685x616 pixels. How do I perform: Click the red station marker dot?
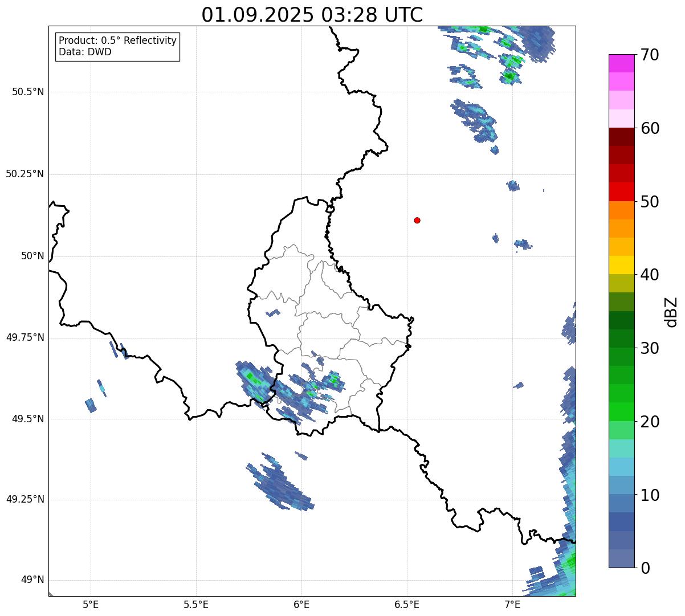417,221
